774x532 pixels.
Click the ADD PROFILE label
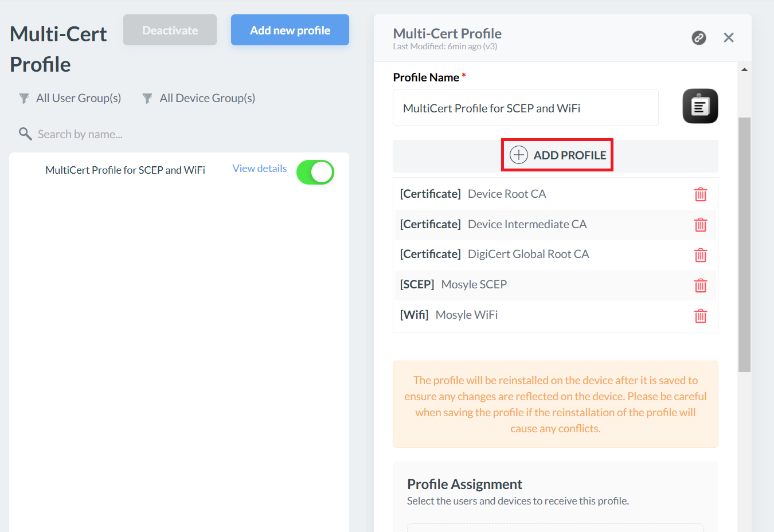[x=570, y=155]
